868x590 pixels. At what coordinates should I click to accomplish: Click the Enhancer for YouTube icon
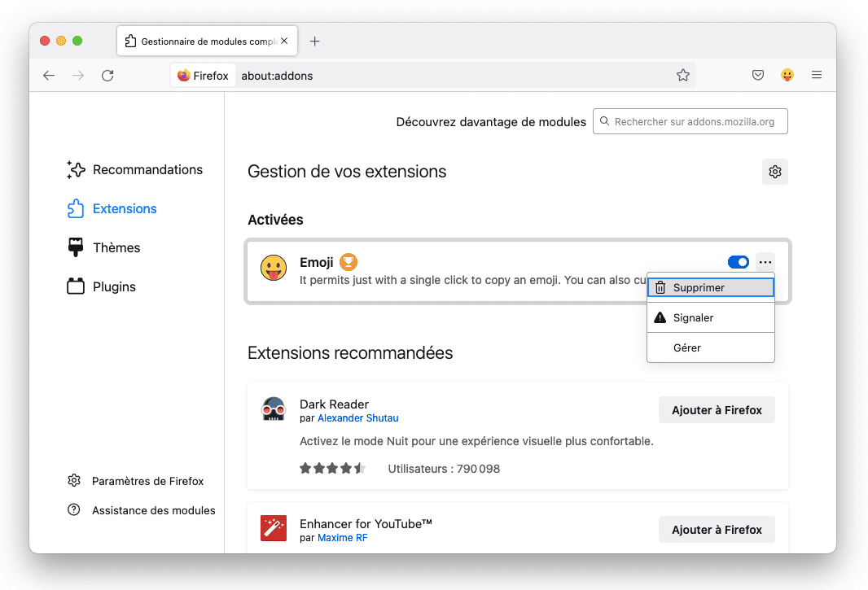pyautogui.click(x=274, y=528)
